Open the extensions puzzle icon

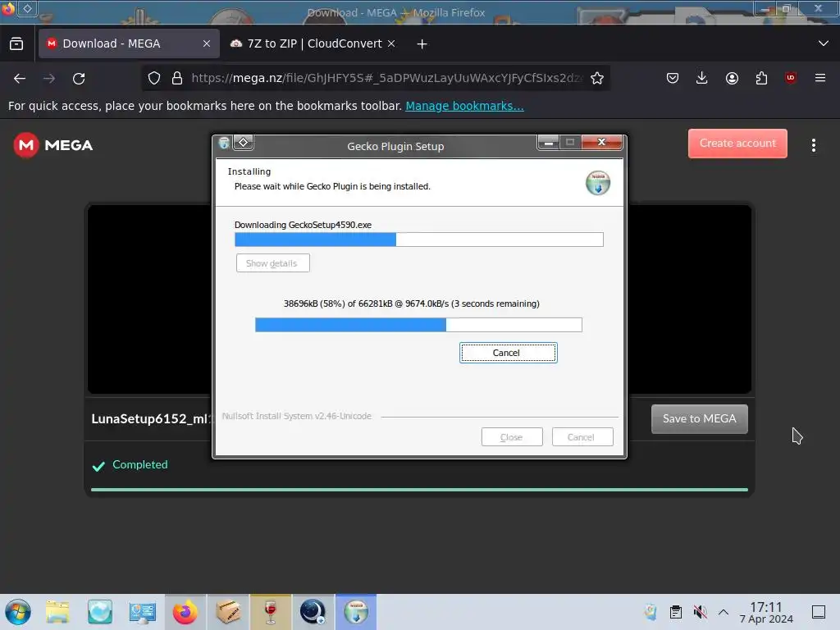tap(761, 78)
